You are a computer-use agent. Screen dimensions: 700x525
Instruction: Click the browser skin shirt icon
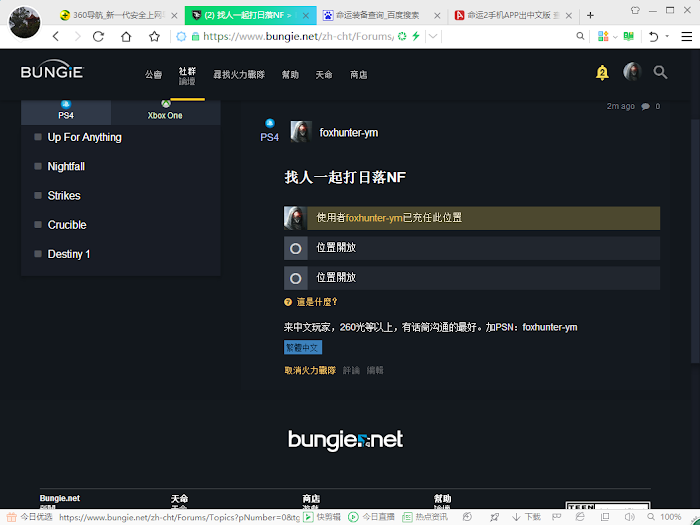click(635, 10)
